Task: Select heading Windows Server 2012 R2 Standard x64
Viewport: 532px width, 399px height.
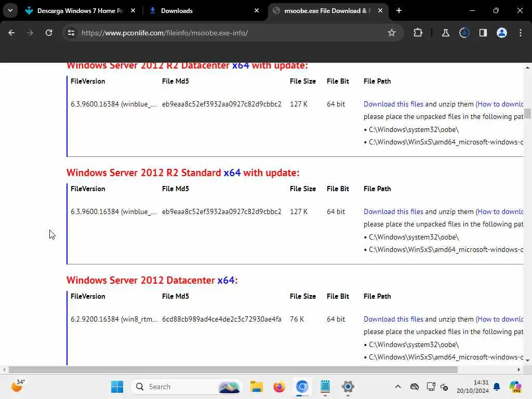Action: [x=183, y=172]
